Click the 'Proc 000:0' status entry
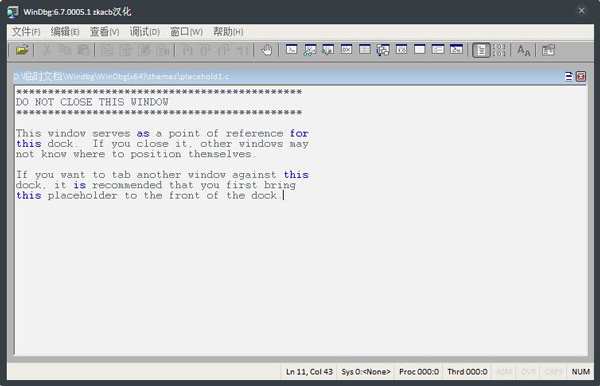The image size is (600, 386). point(419,372)
